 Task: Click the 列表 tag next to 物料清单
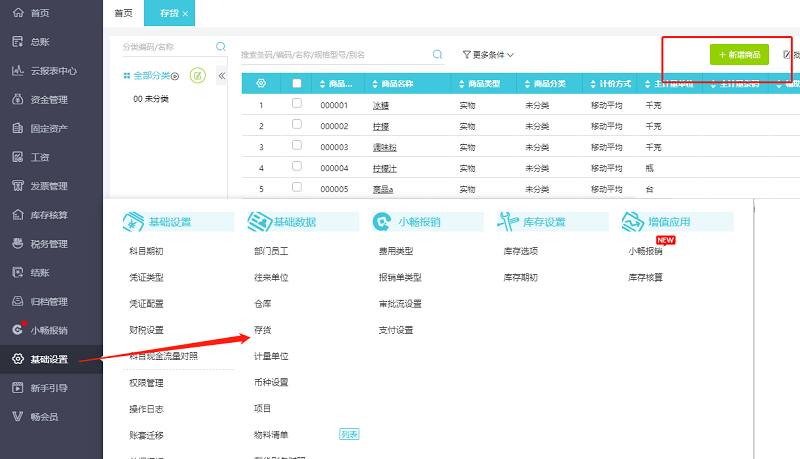[349, 434]
